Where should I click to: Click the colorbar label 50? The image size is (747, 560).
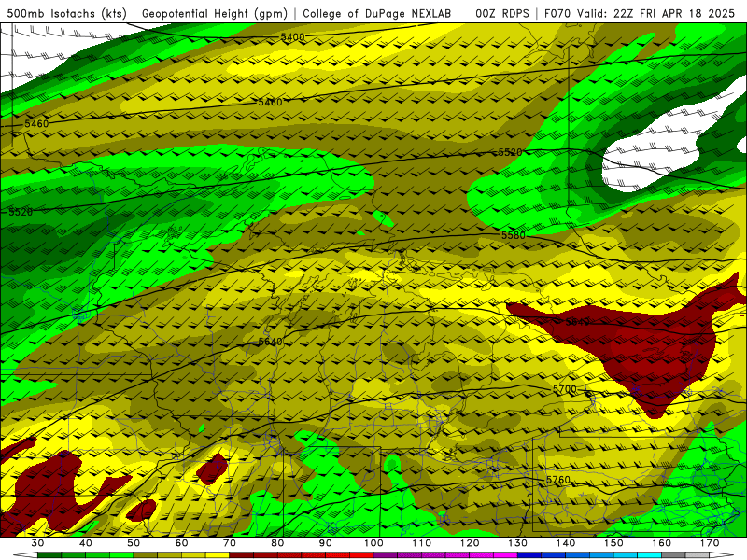[134, 543]
